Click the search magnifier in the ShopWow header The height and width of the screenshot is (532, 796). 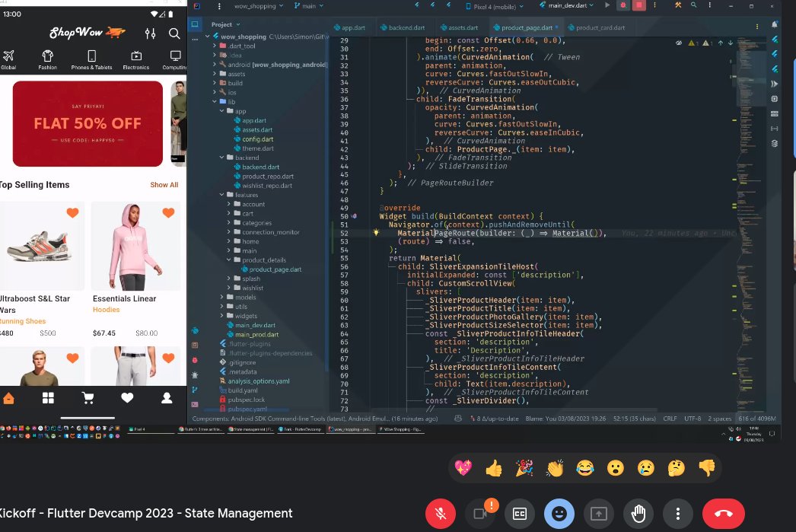coord(174,34)
